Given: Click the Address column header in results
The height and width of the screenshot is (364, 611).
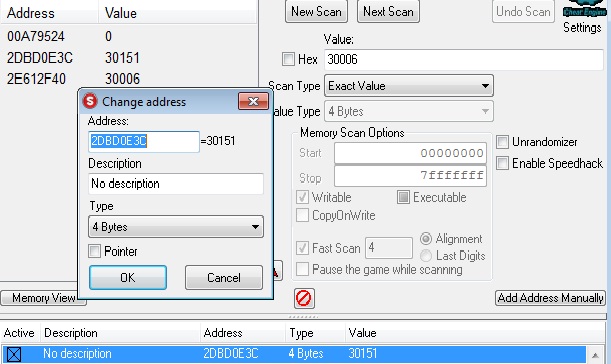Looking at the screenshot, I should pyautogui.click(x=31, y=13).
